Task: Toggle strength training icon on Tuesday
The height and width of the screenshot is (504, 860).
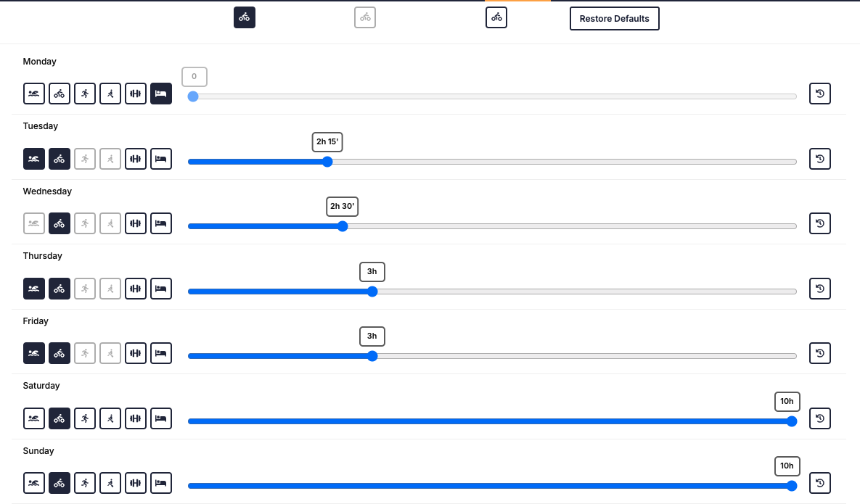Action: point(136,159)
